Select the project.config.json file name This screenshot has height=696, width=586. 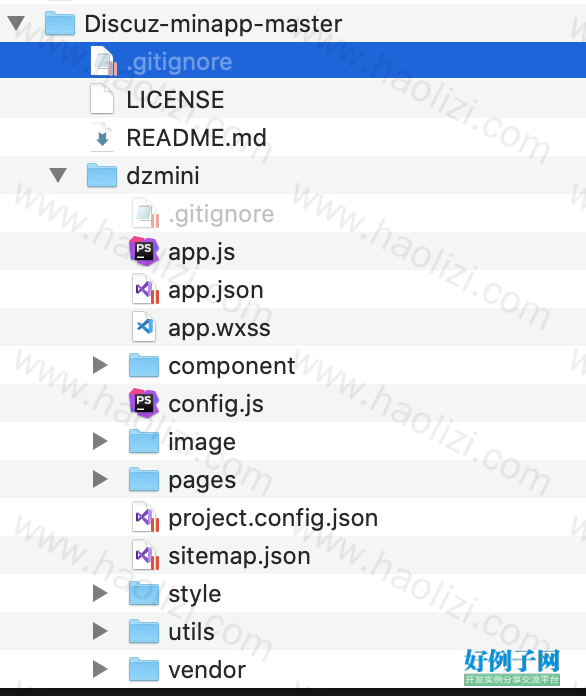[x=273, y=518]
